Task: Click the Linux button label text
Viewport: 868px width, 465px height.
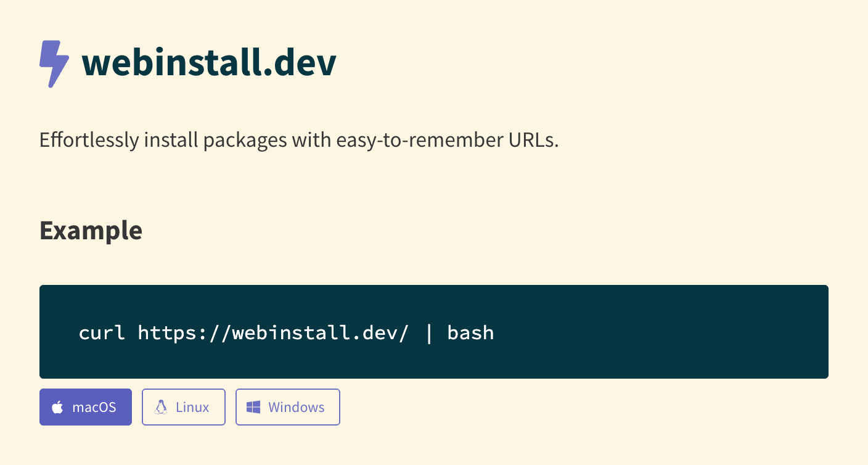Action: (192, 406)
